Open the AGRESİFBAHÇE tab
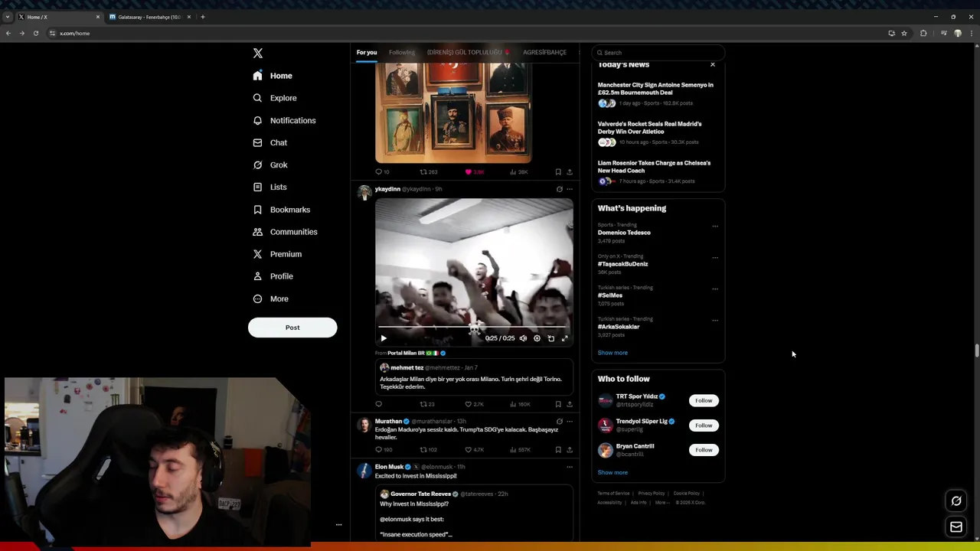Viewport: 980px width, 551px height. click(x=544, y=52)
